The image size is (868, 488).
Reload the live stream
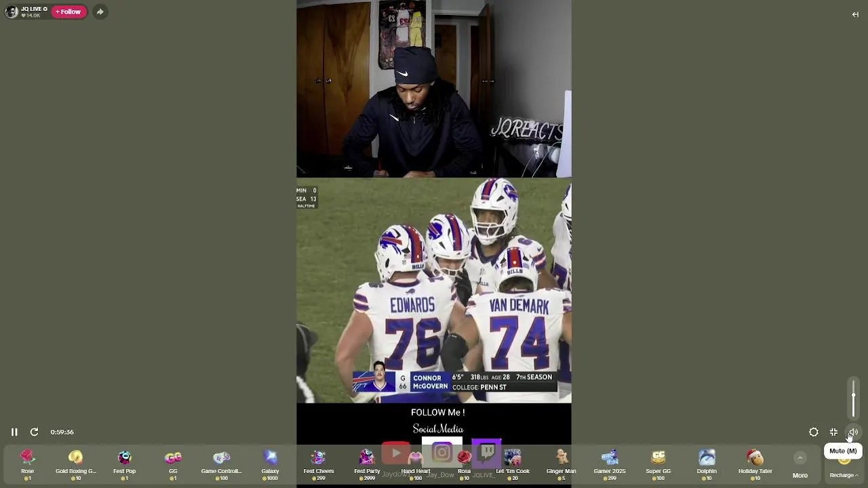point(34,432)
